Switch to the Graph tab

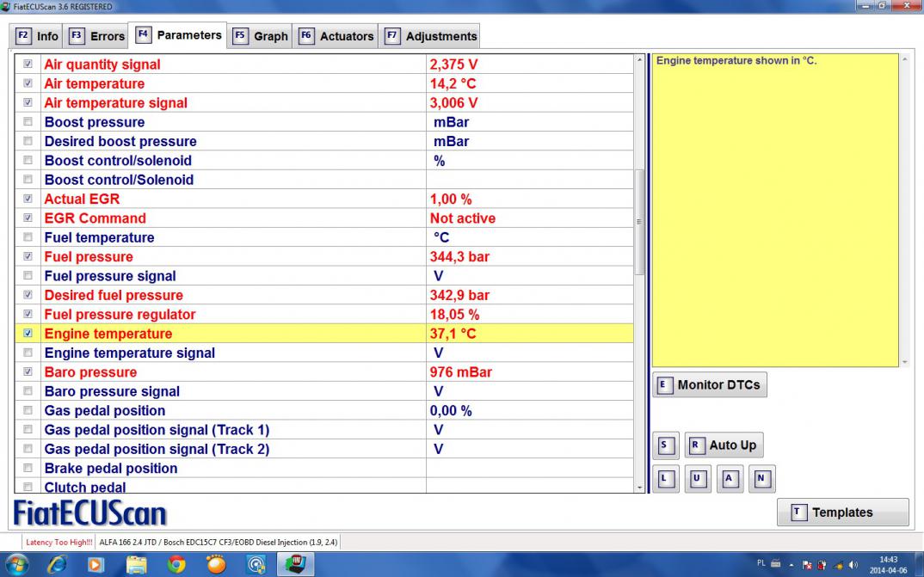click(261, 36)
